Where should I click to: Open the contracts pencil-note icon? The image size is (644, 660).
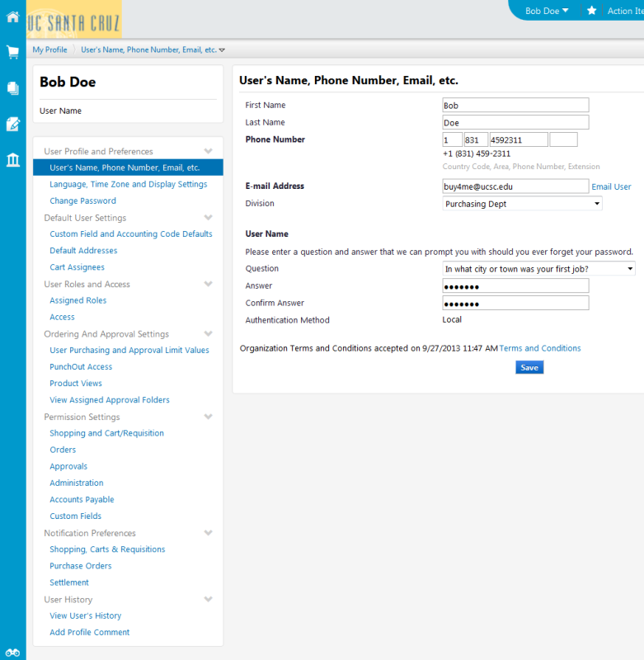12,124
